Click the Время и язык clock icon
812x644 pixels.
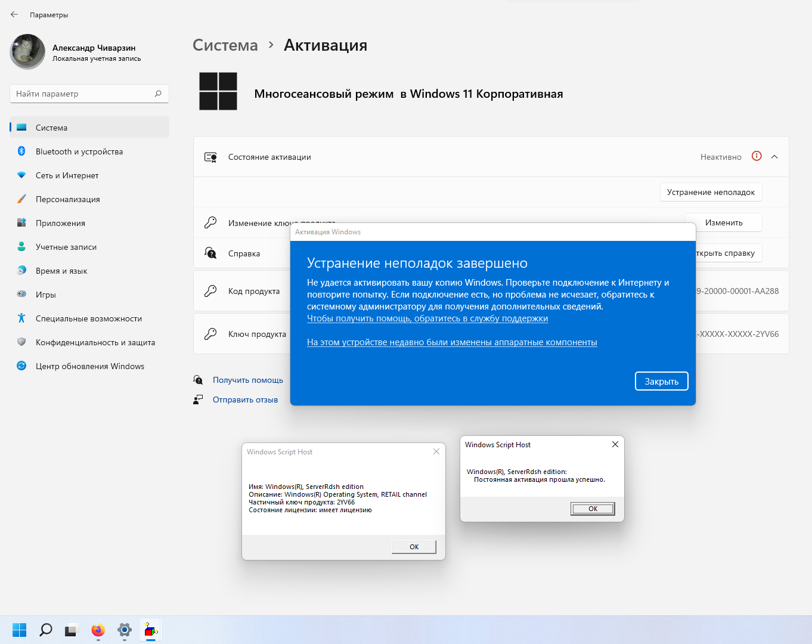tap(21, 270)
